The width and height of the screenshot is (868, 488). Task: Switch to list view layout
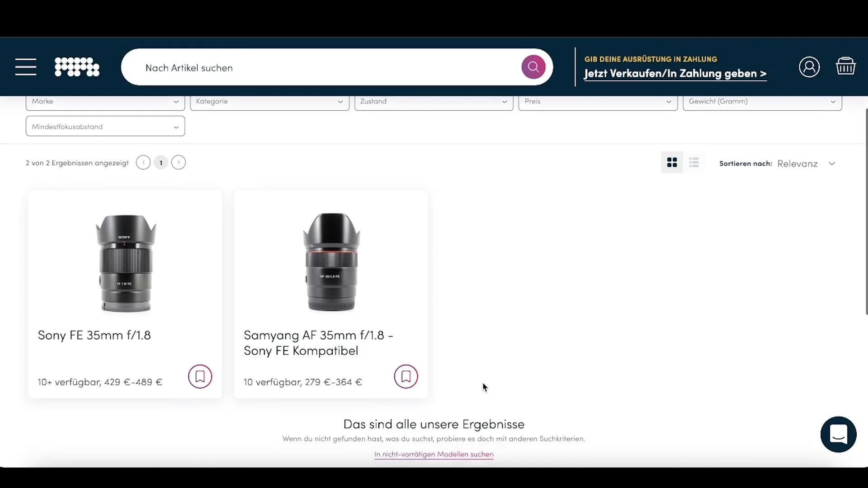point(694,163)
